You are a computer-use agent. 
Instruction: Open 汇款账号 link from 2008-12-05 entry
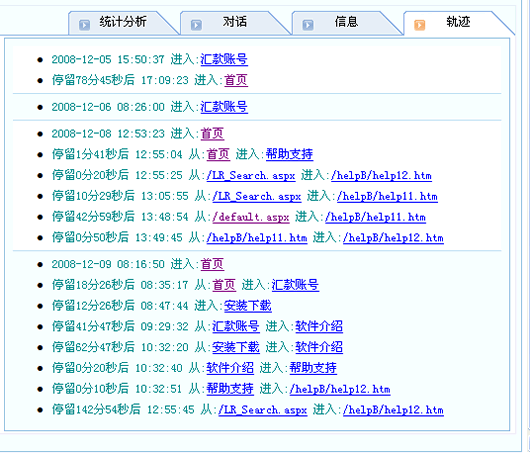(224, 59)
